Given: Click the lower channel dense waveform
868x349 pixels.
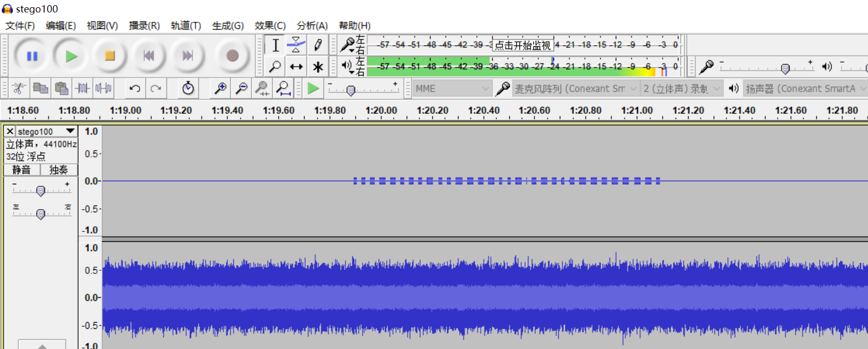Looking at the screenshot, I should pyautogui.click(x=485, y=298).
